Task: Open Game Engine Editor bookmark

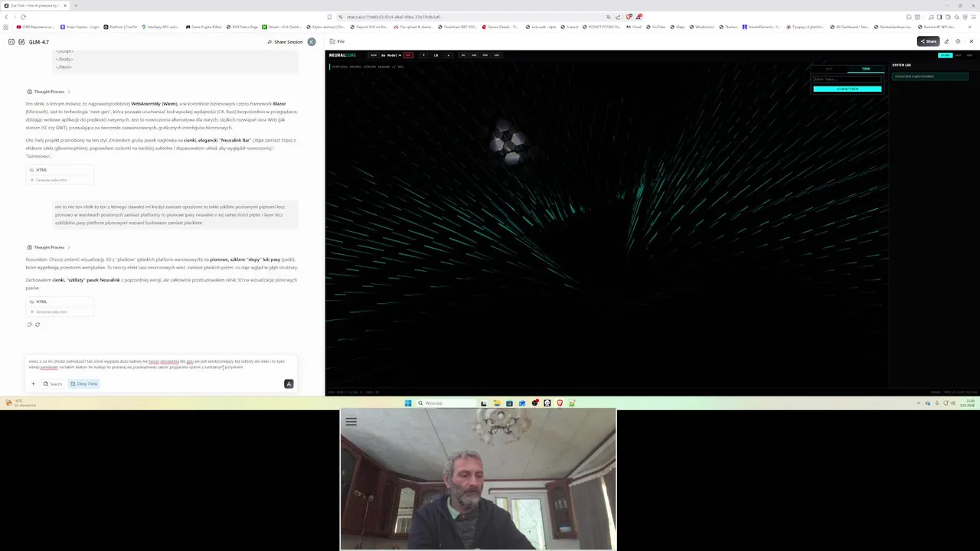Action: point(204,27)
